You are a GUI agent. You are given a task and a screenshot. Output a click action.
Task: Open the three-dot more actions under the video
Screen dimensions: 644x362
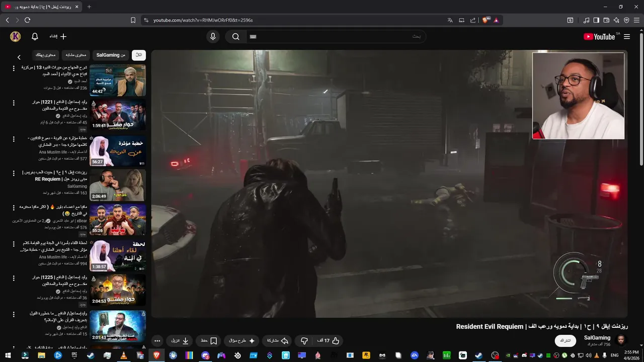click(157, 340)
